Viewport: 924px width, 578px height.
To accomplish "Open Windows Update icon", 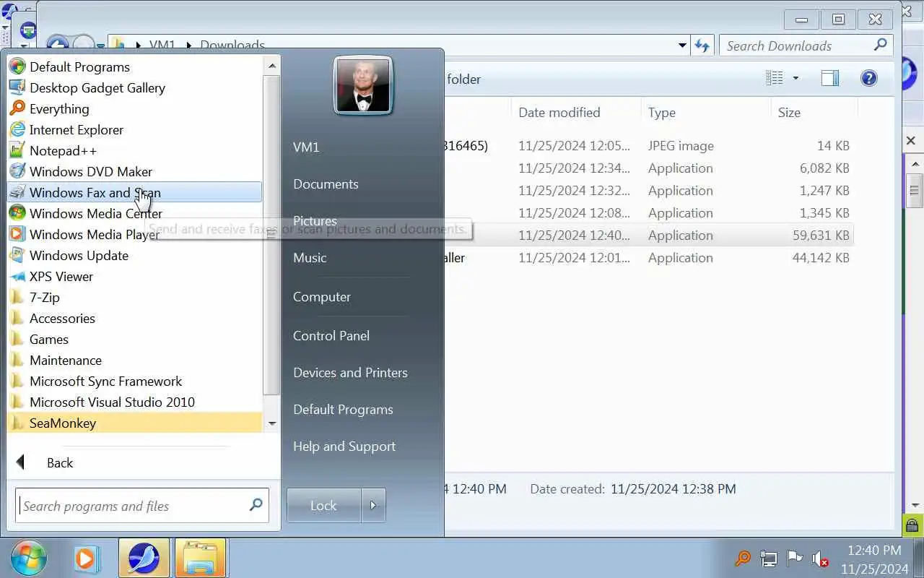I will [x=17, y=255].
